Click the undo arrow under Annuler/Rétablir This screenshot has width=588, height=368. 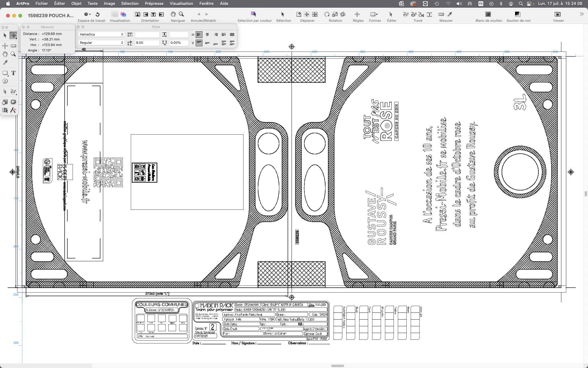coord(199,14)
